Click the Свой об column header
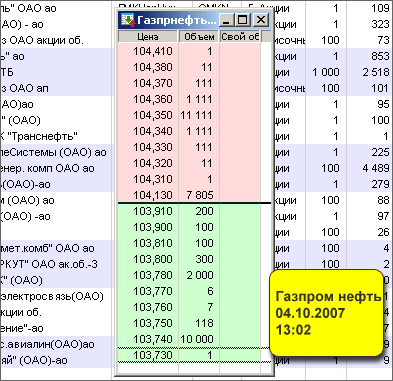393x381 pixels. click(240, 36)
